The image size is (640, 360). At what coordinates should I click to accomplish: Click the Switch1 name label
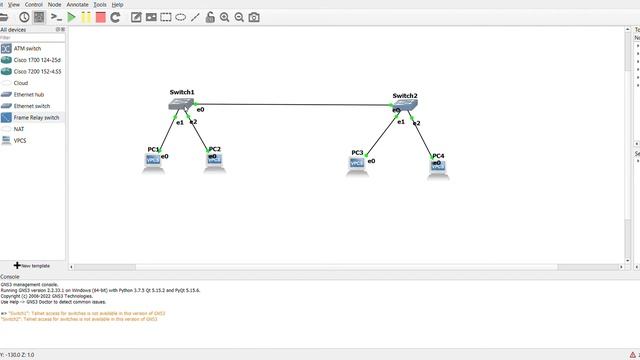(182, 92)
